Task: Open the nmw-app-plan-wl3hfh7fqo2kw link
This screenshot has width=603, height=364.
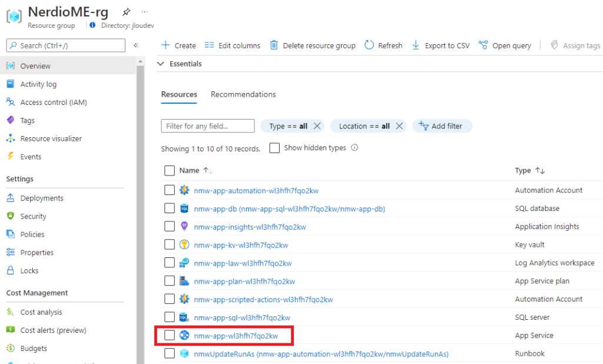Action: coord(244,282)
